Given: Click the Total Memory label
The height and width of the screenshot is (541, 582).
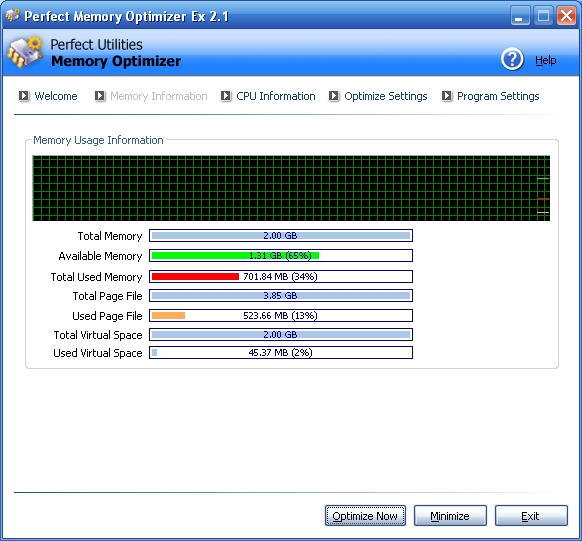Looking at the screenshot, I should pyautogui.click(x=110, y=236).
